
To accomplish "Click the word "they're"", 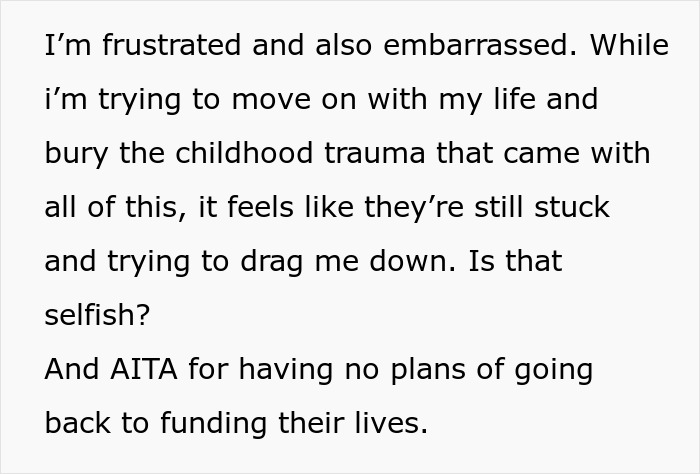I will pyautogui.click(x=414, y=209).
